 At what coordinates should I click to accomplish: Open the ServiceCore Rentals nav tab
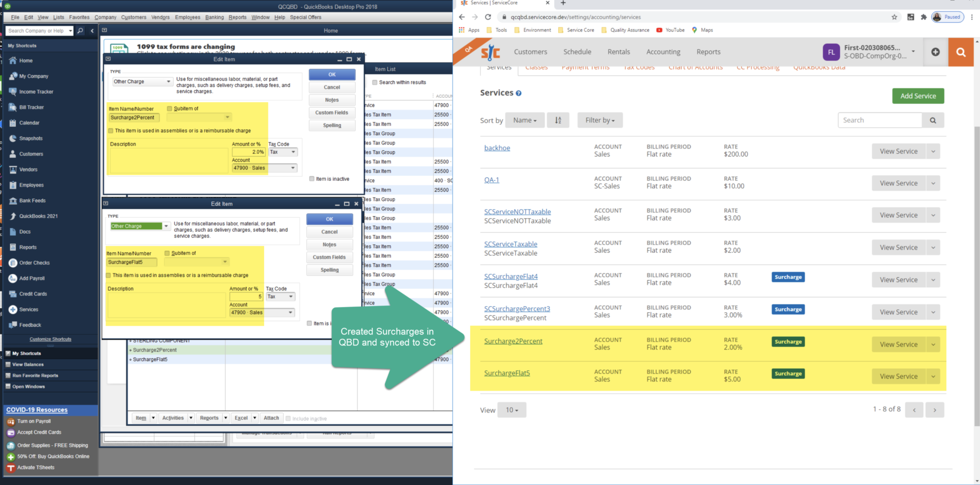pyautogui.click(x=619, y=52)
